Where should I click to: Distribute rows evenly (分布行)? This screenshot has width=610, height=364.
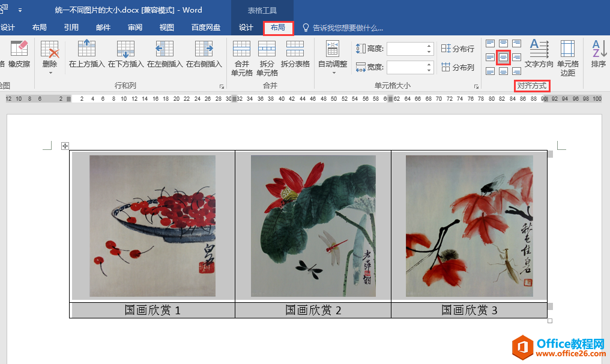458,49
